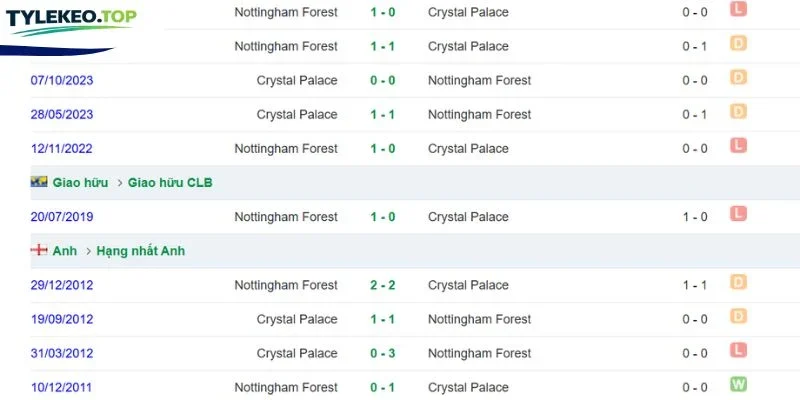The image size is (800, 400).
Task: Click Crystal Palace in the 20/07/2019 row
Action: pos(468,217)
